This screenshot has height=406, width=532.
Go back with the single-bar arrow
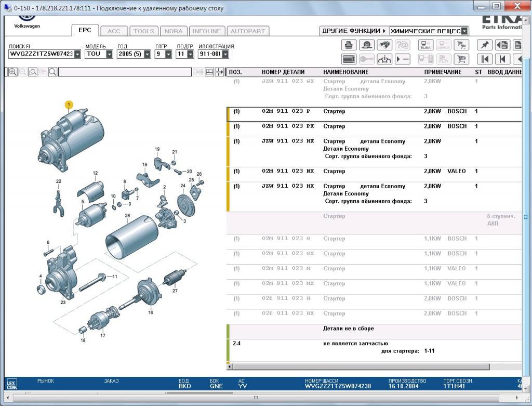coord(502,59)
